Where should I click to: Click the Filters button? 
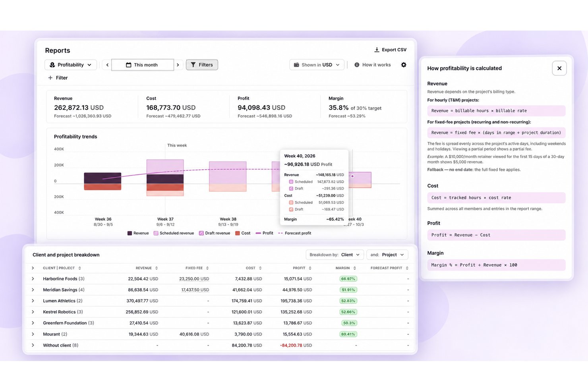202,65
